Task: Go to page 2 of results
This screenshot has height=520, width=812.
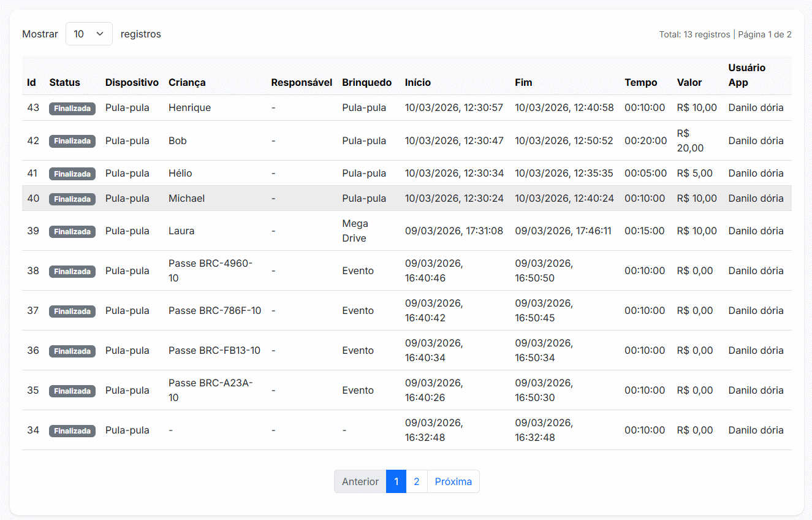Action: pos(416,481)
